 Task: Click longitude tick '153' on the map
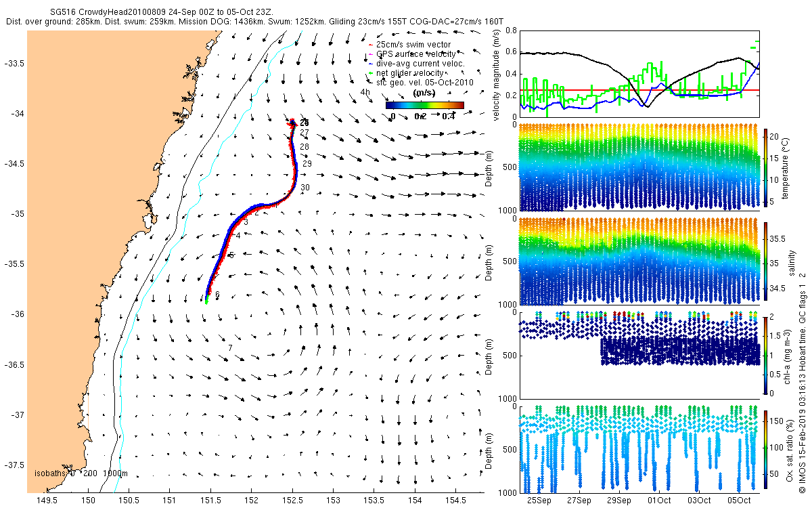334,501
